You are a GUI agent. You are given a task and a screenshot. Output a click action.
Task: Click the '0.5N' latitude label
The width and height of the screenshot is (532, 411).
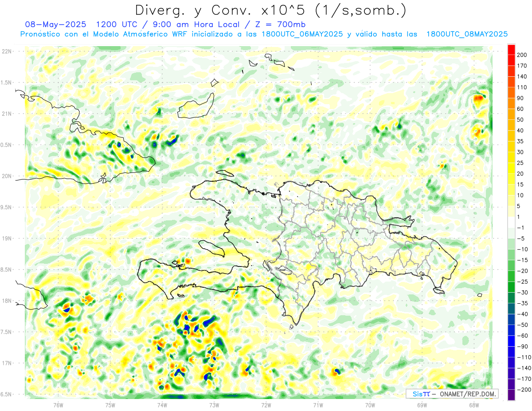click(x=6, y=145)
